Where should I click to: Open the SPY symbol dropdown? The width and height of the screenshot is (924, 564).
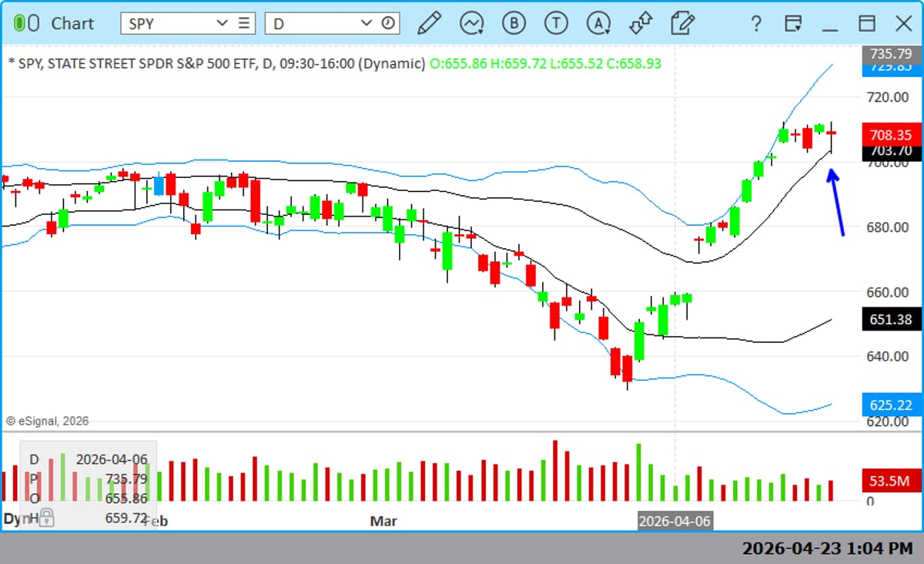(x=223, y=23)
